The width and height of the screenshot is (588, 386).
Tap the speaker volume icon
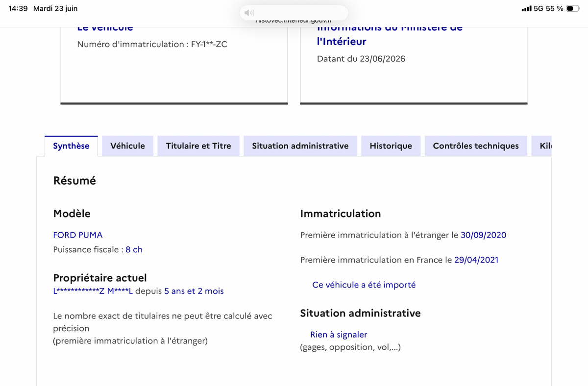coord(249,13)
